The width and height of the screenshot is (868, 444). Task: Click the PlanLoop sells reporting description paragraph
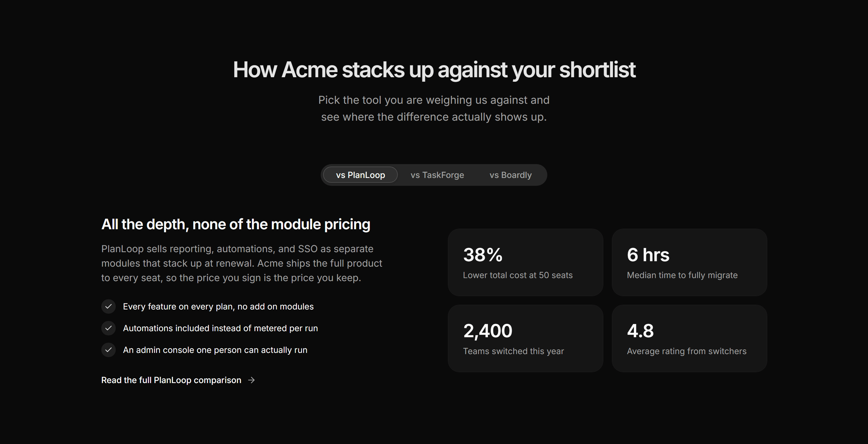click(242, 263)
